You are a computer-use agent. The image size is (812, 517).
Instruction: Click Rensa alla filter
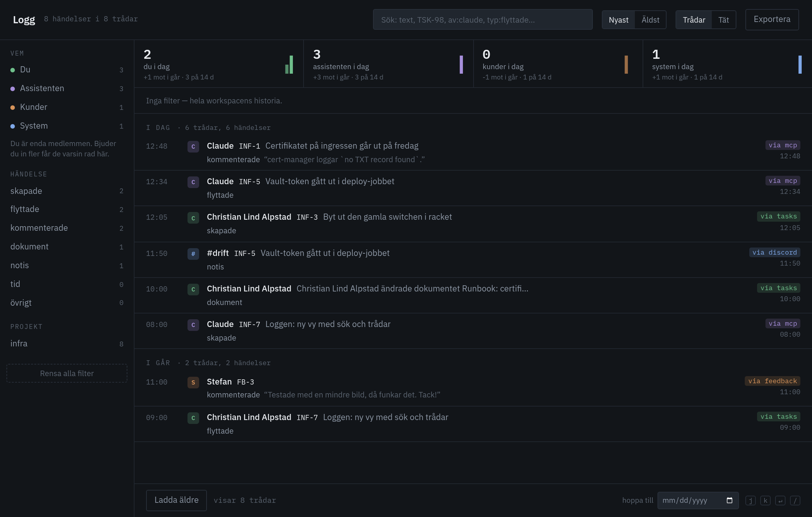(x=67, y=373)
